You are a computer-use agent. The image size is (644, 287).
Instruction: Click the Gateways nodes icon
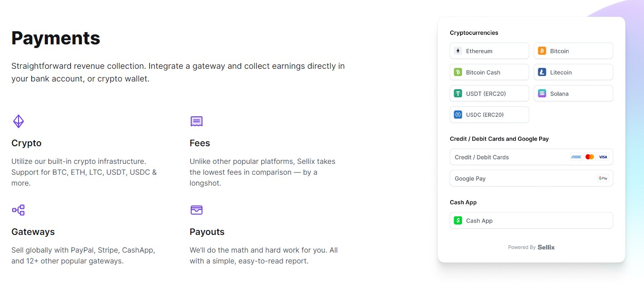coord(18,210)
